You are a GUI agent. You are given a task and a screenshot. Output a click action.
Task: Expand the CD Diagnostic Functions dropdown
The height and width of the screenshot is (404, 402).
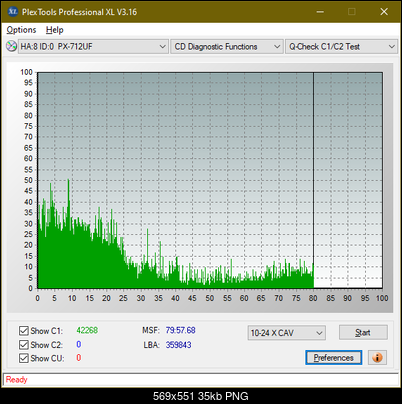(x=227, y=46)
